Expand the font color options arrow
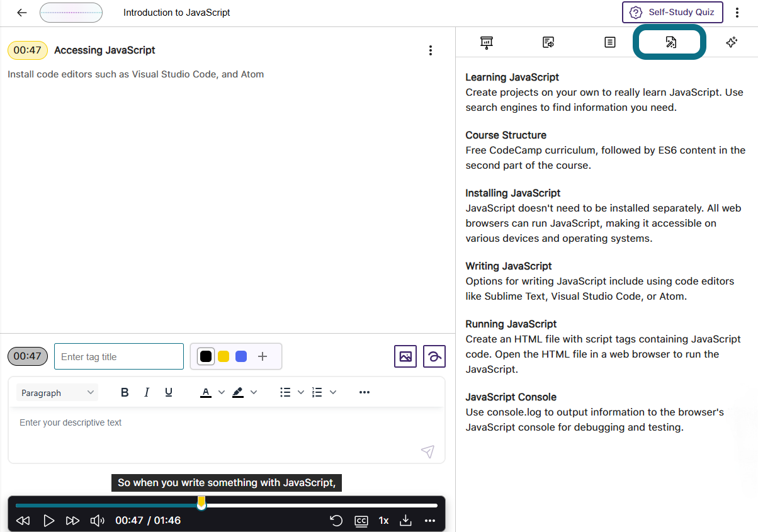The width and height of the screenshot is (758, 532). pos(222,392)
